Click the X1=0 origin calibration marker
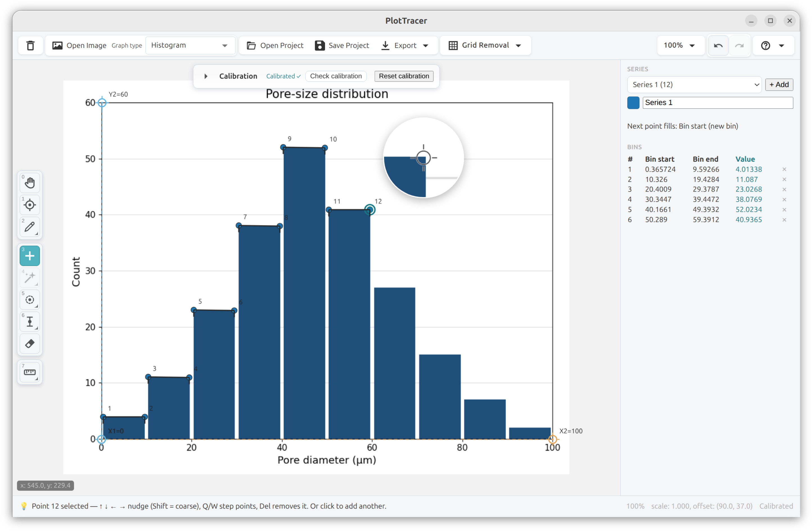This screenshot has height=531, width=812. point(101,439)
